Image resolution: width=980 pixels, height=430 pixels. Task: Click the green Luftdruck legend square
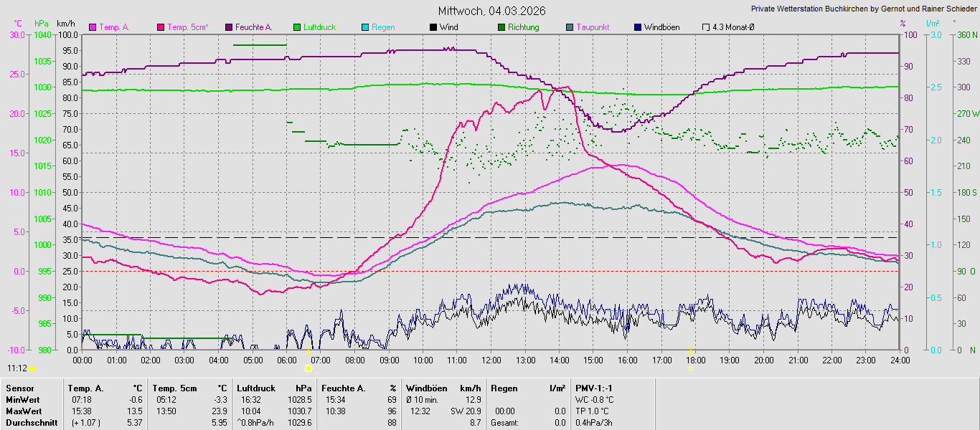click(x=297, y=27)
